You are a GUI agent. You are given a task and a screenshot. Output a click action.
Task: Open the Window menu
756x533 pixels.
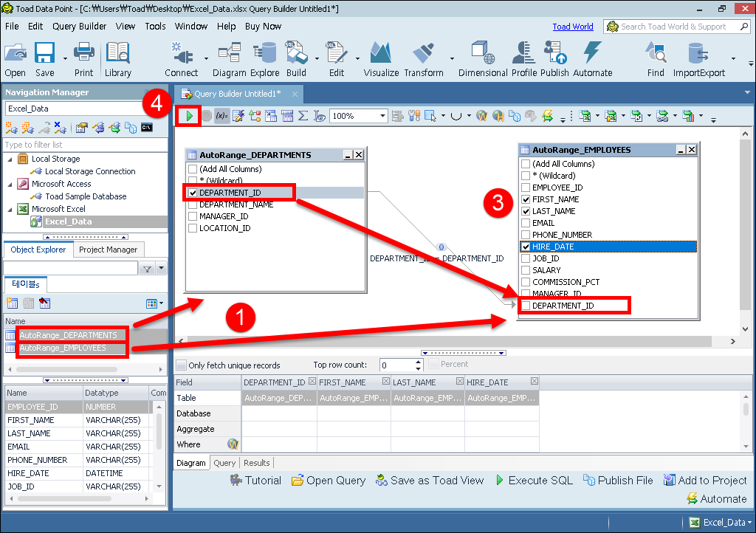click(191, 27)
